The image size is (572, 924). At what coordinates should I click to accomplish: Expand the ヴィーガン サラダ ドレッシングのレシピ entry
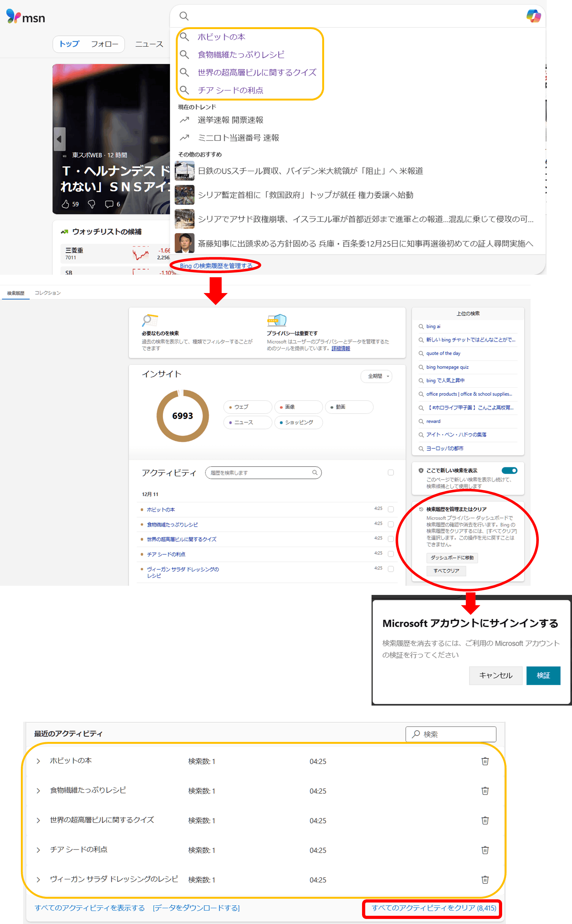(38, 880)
